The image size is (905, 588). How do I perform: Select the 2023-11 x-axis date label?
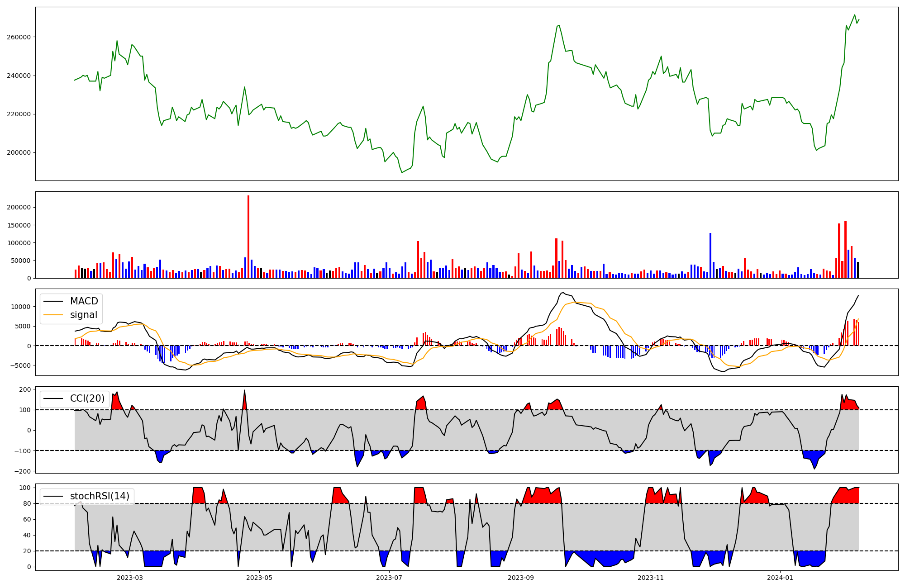651,578
